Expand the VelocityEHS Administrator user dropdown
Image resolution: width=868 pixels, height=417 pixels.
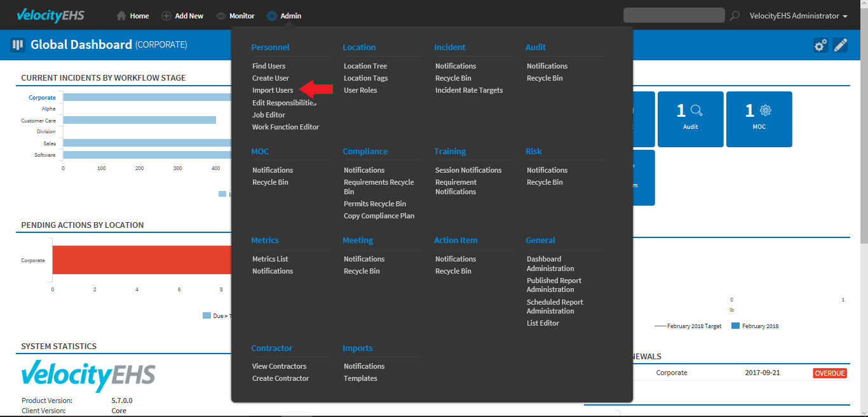[x=798, y=16]
